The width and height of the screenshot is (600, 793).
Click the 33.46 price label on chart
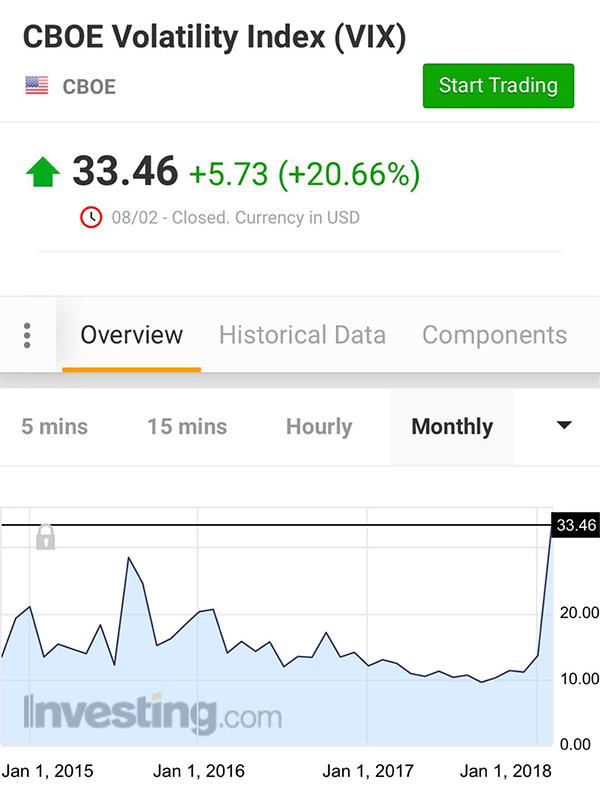tap(575, 525)
